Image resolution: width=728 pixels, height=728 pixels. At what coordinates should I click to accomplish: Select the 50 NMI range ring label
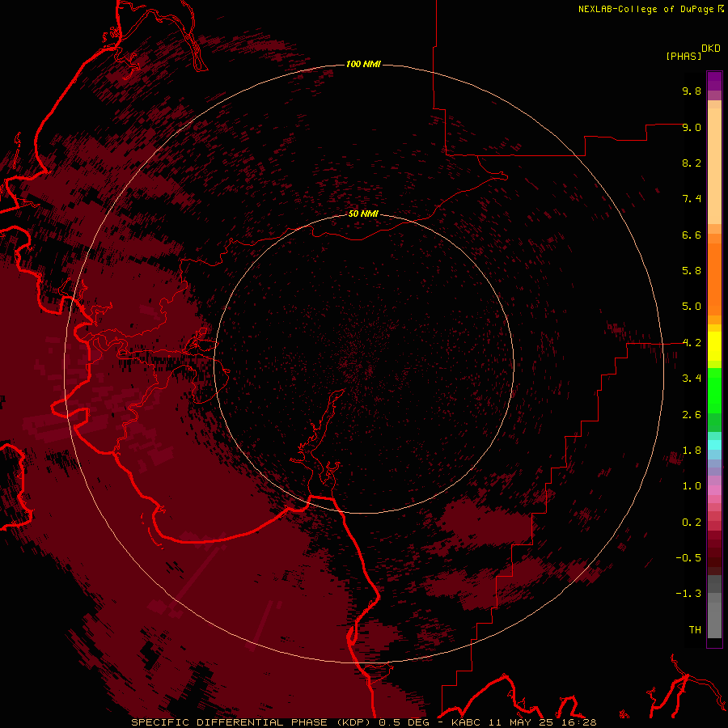point(363,214)
